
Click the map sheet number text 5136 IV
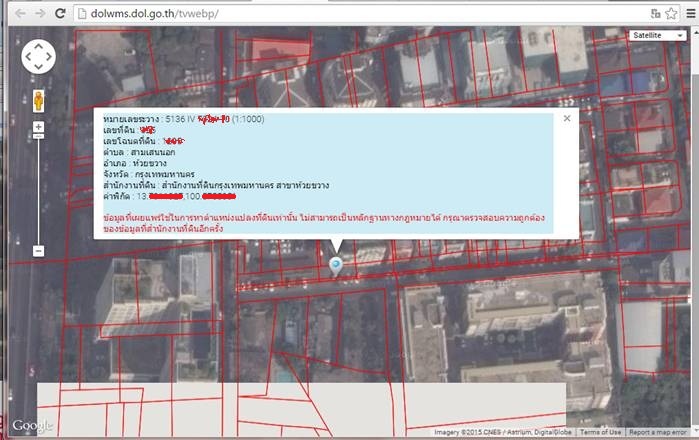180,119
